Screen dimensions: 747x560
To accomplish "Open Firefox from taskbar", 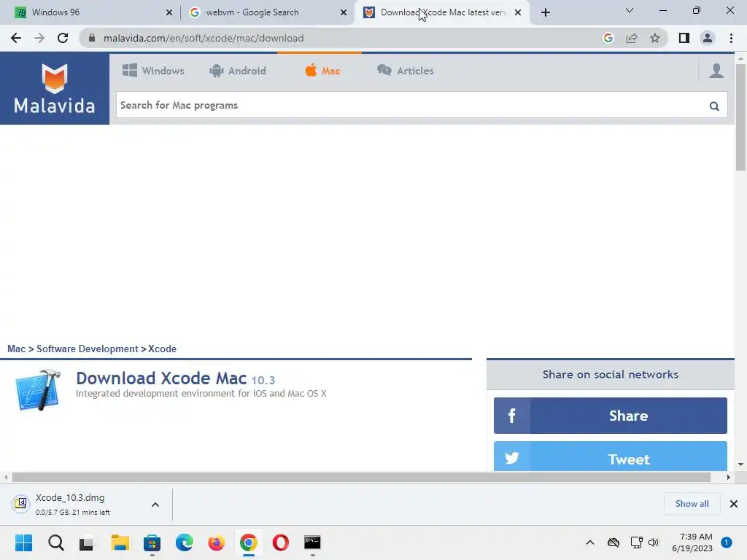I will click(216, 542).
